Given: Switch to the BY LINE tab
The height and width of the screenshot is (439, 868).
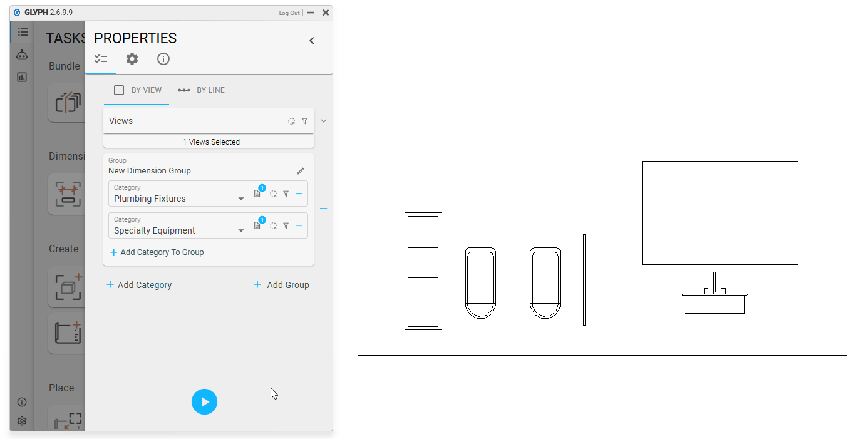Looking at the screenshot, I should tap(202, 90).
